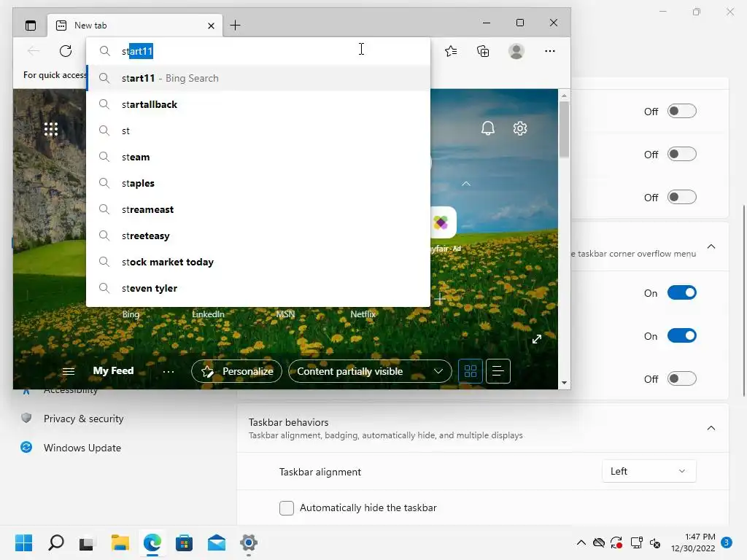Open Edge Collections icon
This screenshot has width=747, height=560.
pos(483,51)
